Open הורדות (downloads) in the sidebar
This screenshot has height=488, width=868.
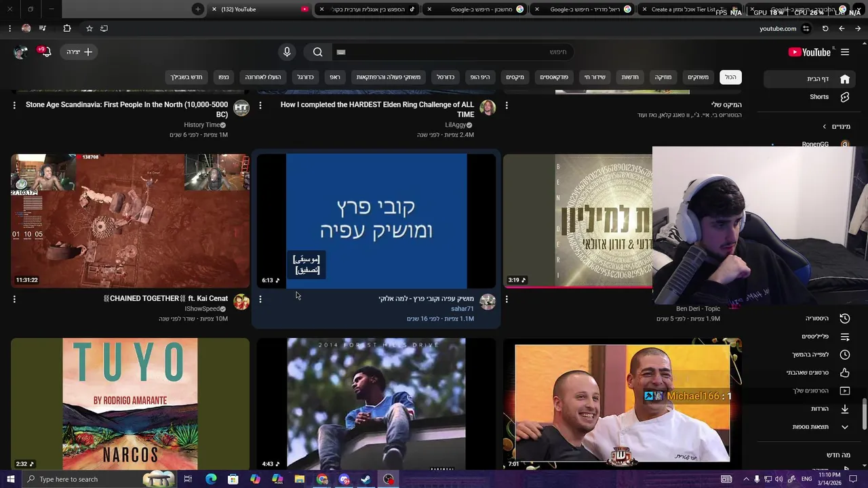point(810,409)
